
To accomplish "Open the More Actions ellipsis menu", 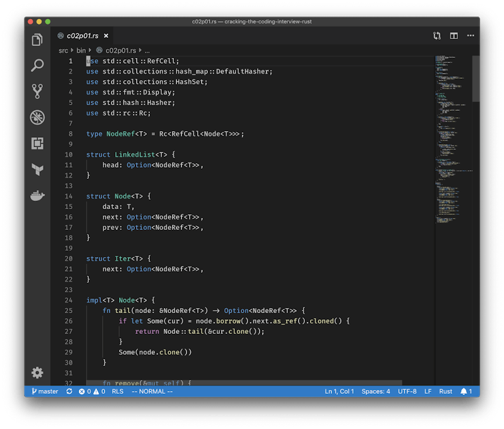I will click(x=469, y=36).
